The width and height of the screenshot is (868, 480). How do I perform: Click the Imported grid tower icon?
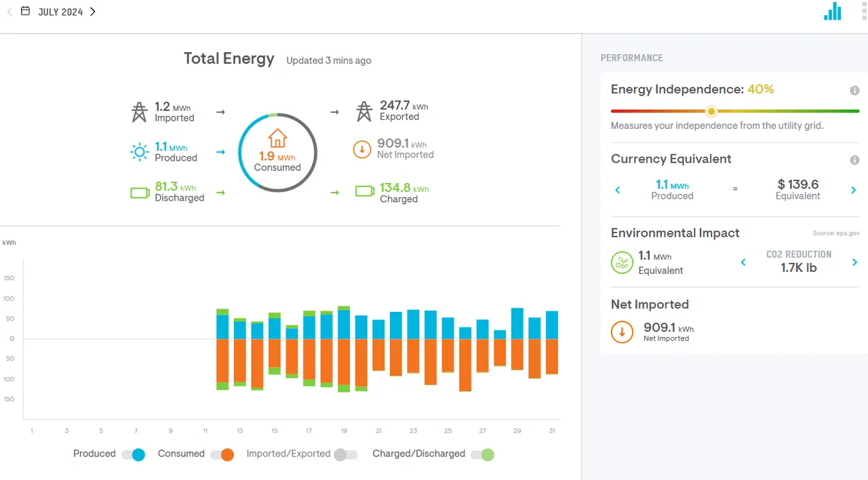tap(139, 112)
